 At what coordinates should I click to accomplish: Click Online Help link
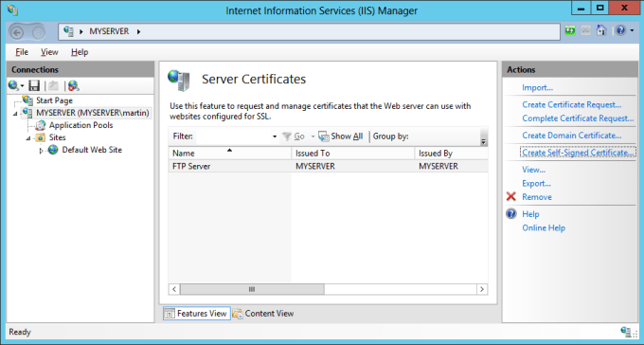(544, 227)
